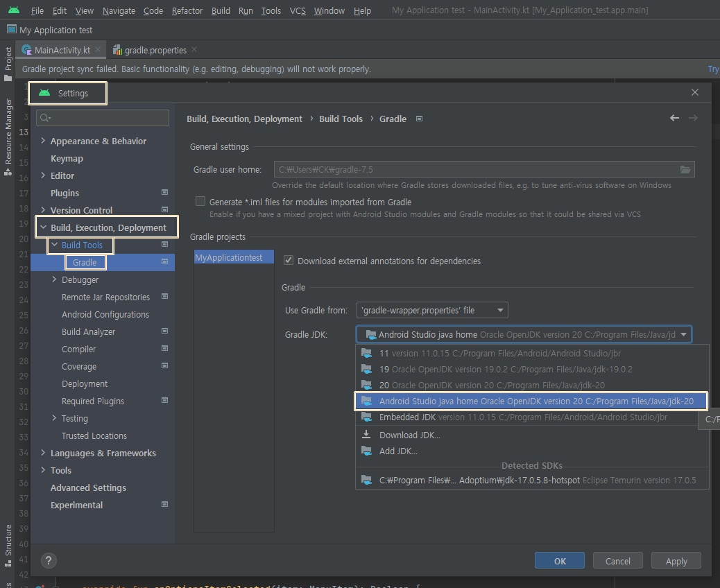This screenshot has width=720, height=588.
Task: Select Android Configurations in settings tree
Action: (105, 314)
